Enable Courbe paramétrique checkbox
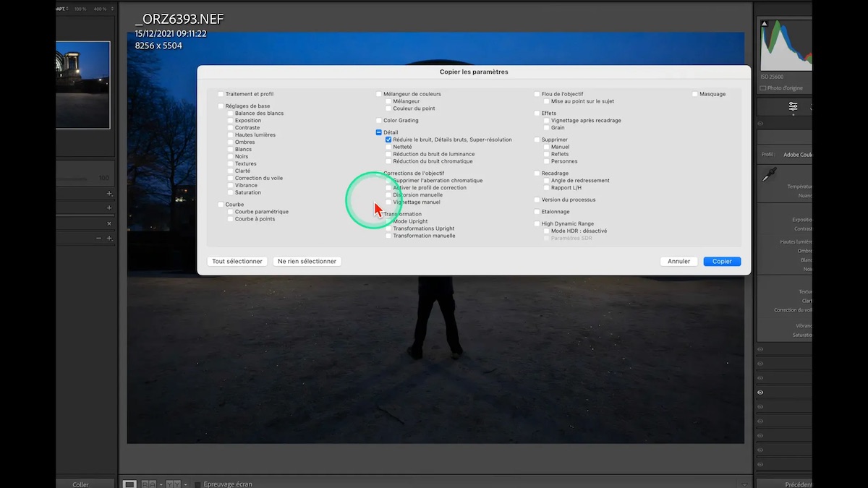This screenshot has width=868, height=488. pyautogui.click(x=230, y=212)
